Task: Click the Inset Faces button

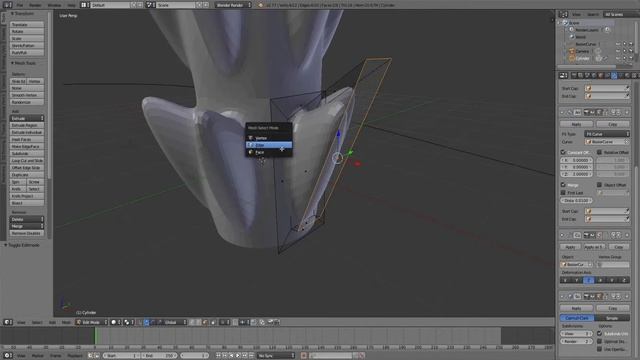Action: (27, 139)
